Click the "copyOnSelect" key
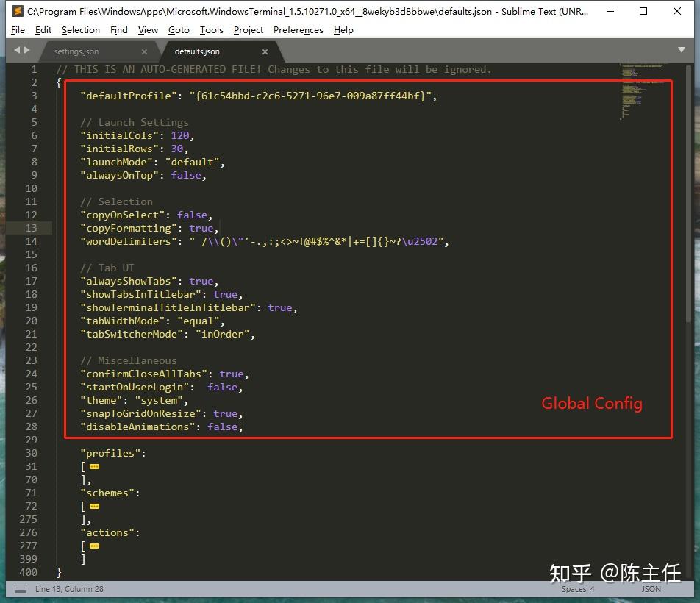 122,215
